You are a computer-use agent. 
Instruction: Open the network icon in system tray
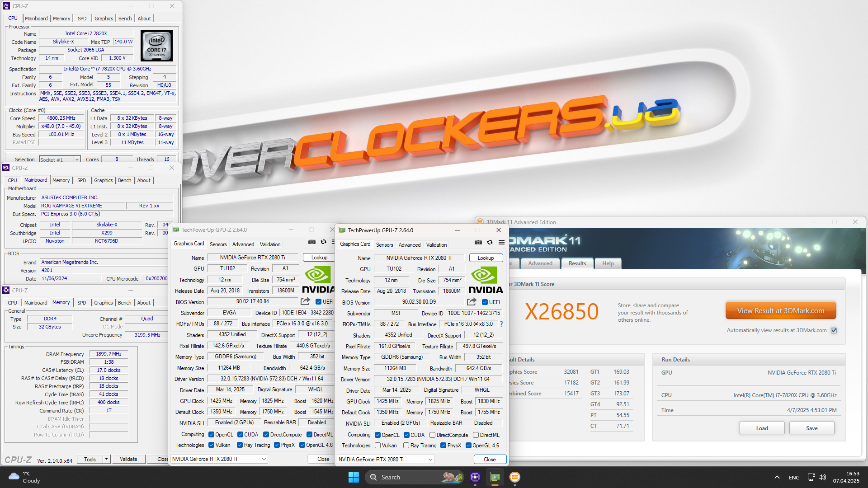(x=811, y=477)
